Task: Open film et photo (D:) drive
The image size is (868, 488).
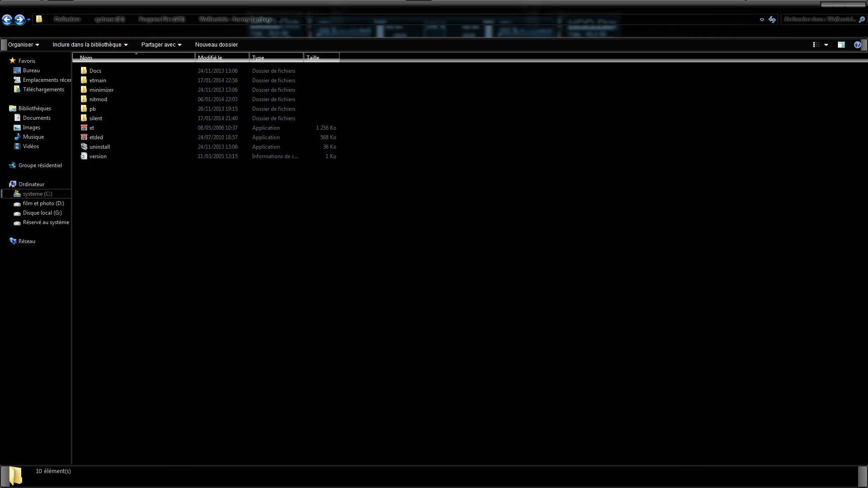Action: tap(43, 203)
